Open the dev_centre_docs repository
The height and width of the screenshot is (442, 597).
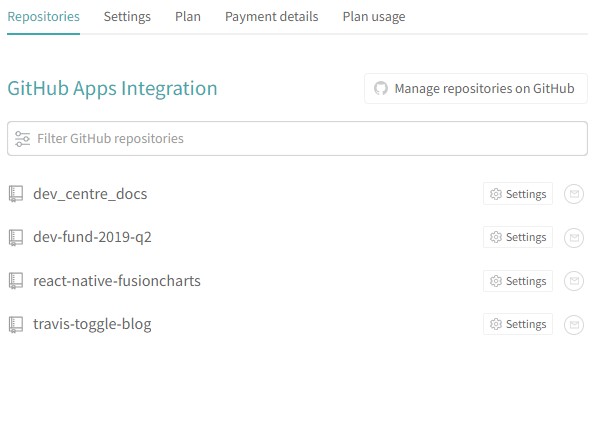(x=90, y=194)
